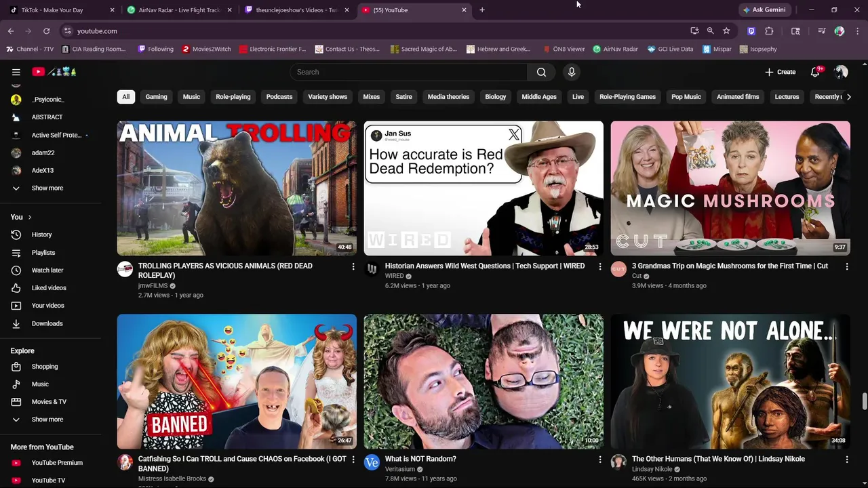Select the Animated films filter chip
This screenshot has height=488, width=868.
pos(738,97)
